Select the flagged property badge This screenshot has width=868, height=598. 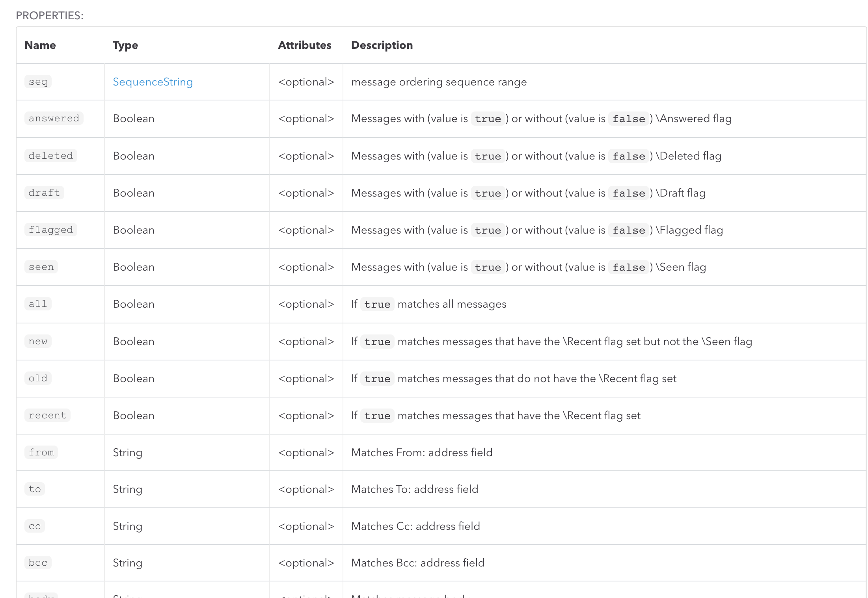(50, 230)
